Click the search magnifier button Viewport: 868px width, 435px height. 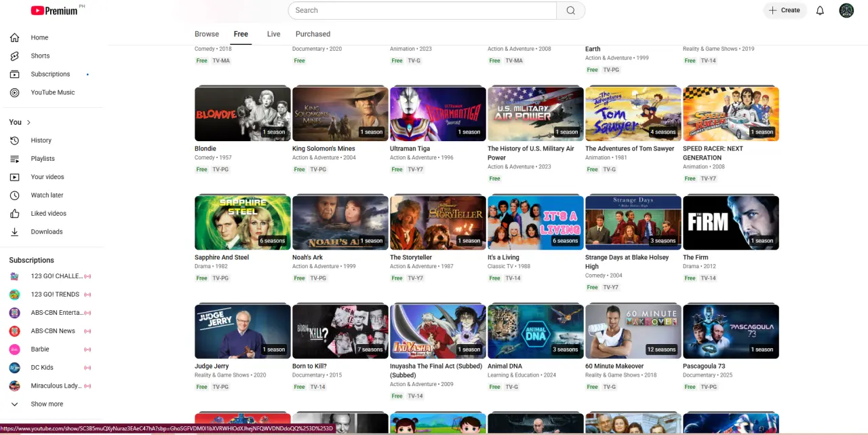pos(570,10)
